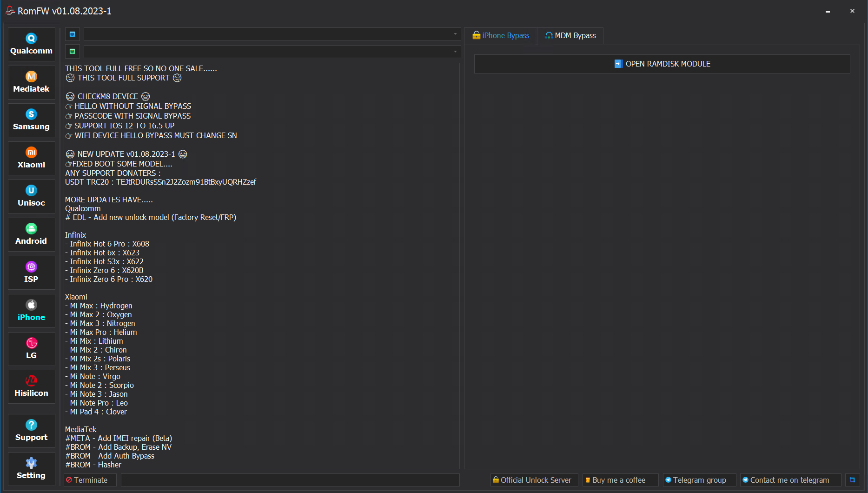Switch to the iPhone Bypass tab

[501, 35]
